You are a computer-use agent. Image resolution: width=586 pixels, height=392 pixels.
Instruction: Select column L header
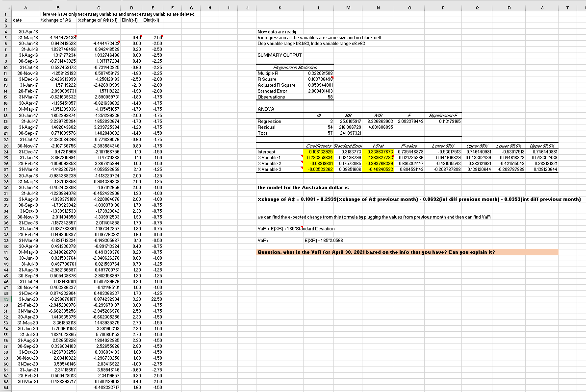click(x=318, y=8)
